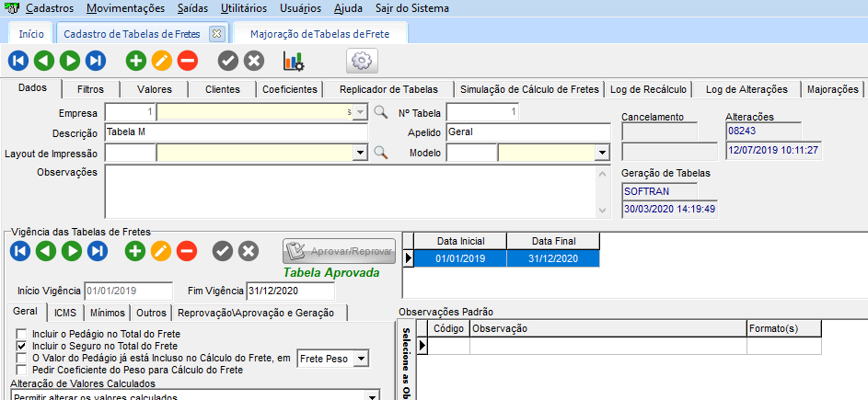
Task: Open Replicador de Tabelas tab
Action: click(388, 89)
